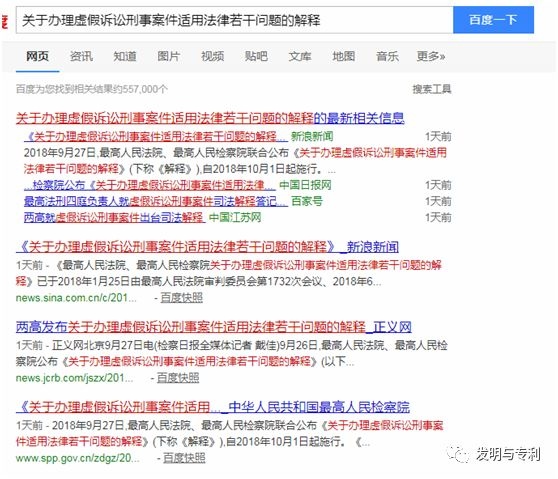The height and width of the screenshot is (479, 558).
Task: Select the 网页 tab
Action: click(x=37, y=56)
